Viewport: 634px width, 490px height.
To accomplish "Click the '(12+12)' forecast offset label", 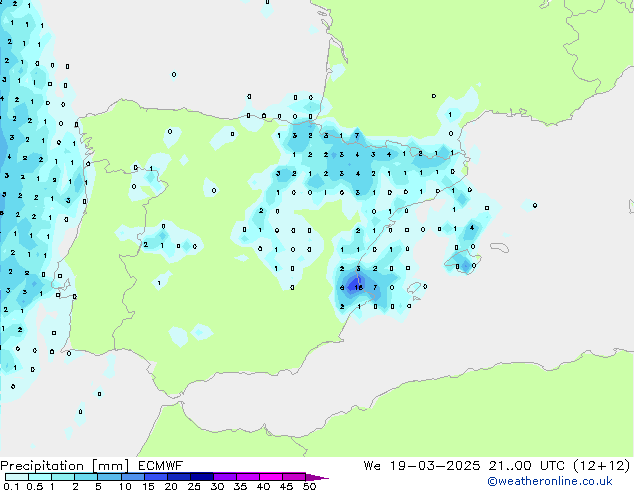I will (602, 466).
